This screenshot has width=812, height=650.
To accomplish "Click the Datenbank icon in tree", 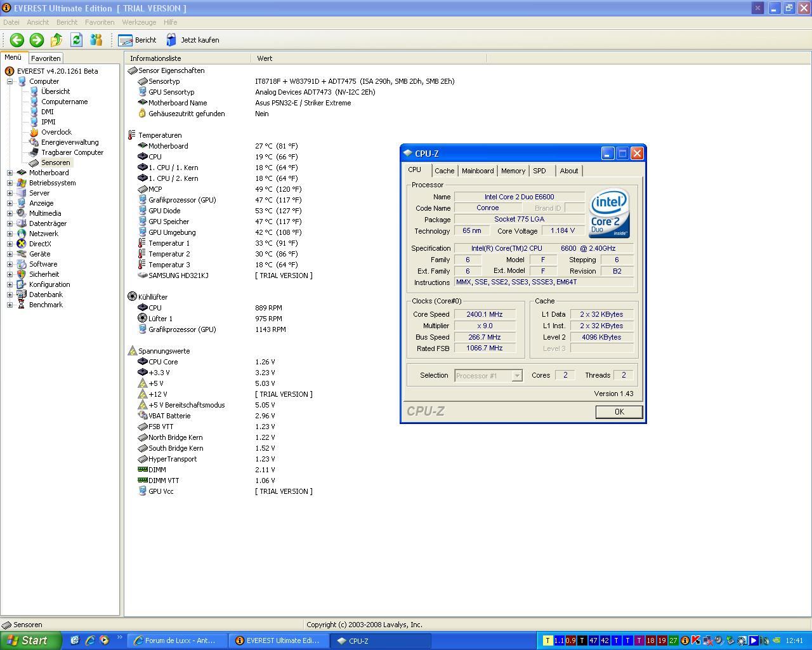I will (22, 295).
